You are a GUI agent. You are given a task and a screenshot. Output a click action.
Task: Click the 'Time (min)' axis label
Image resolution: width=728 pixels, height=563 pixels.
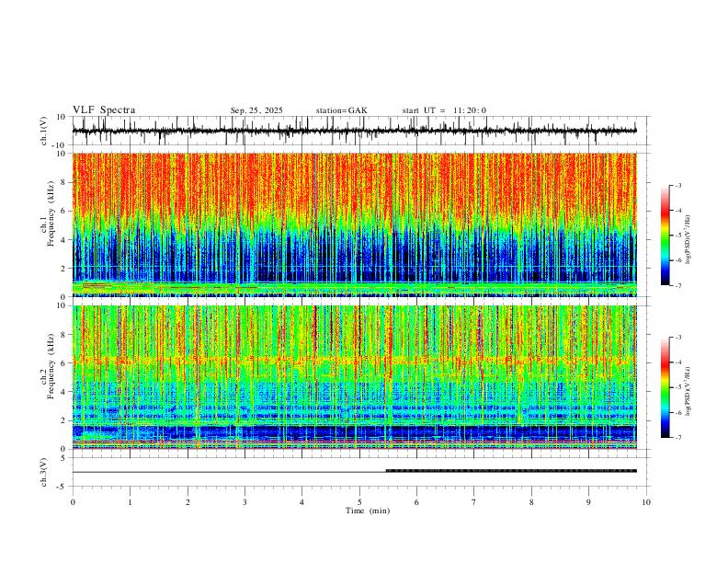pos(368,511)
